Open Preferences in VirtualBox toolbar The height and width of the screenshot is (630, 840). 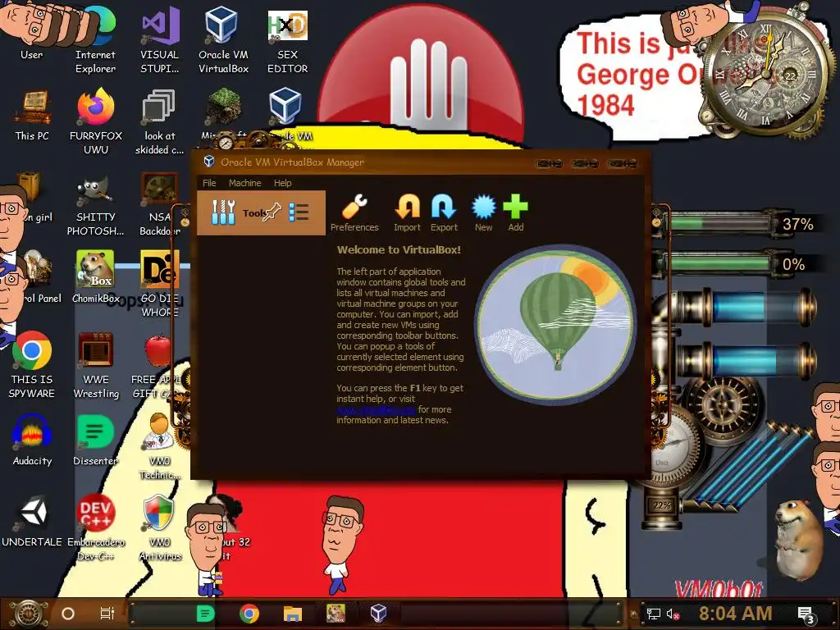(354, 212)
